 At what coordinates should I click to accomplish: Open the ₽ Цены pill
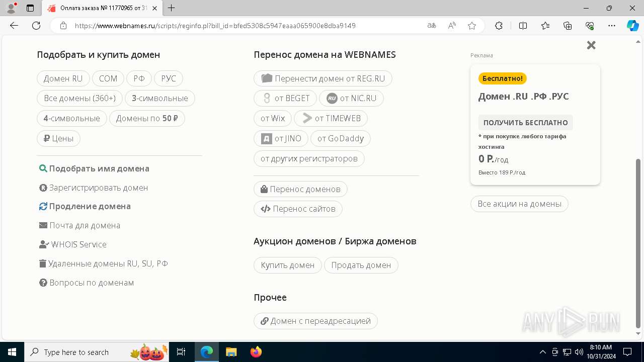point(58,139)
